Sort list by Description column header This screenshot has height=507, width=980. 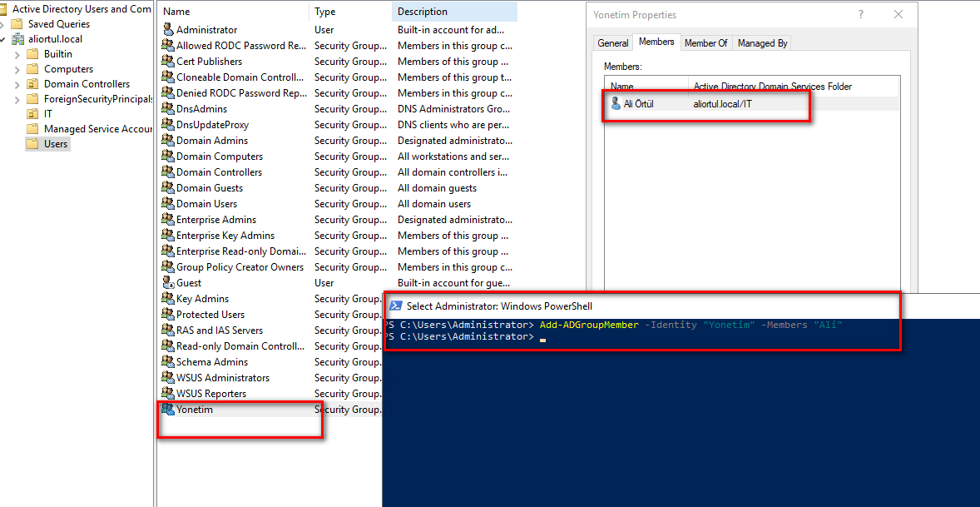point(422,12)
